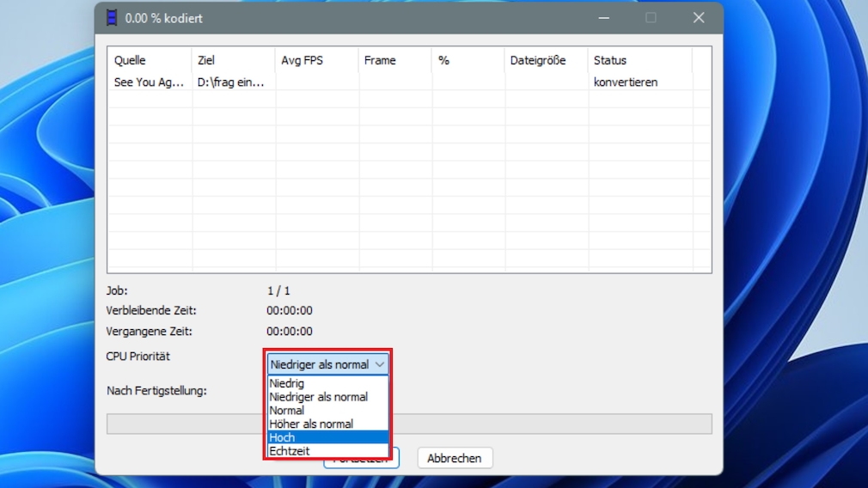The image size is (868, 488).
Task: Select the 'See You Ag...' job row
Action: [149, 82]
